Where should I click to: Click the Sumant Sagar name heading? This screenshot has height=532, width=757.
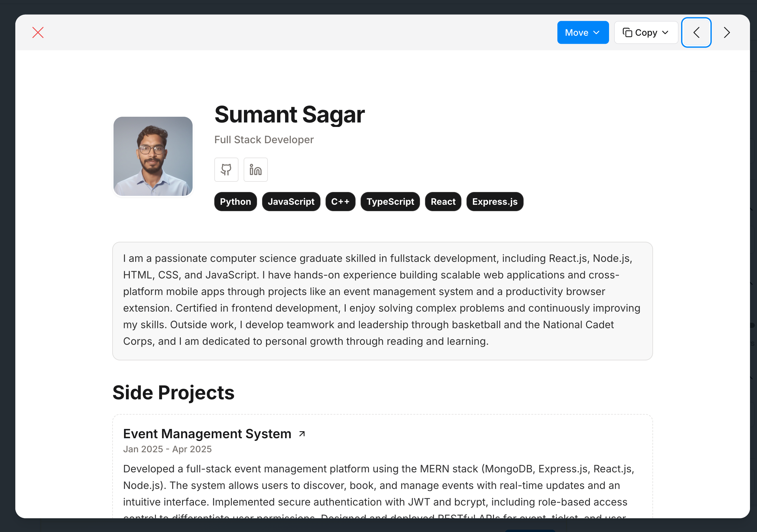(x=290, y=115)
